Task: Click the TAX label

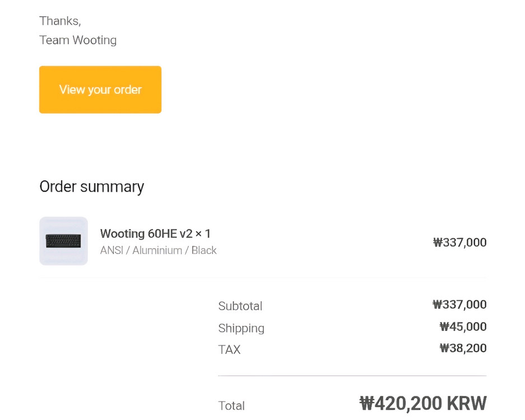Action: (229, 349)
